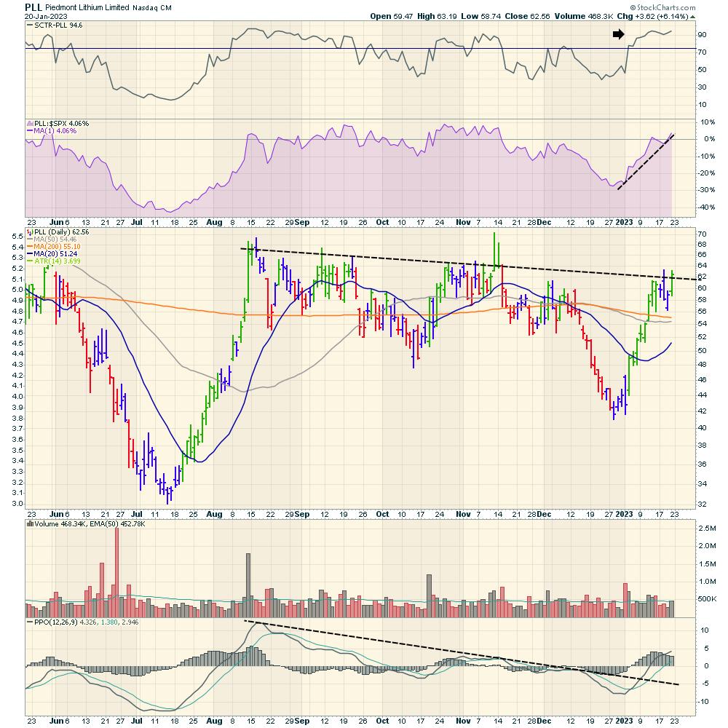The height and width of the screenshot is (728, 728).
Task: Open the StockCharts.com attribution link
Action: (662, 7)
